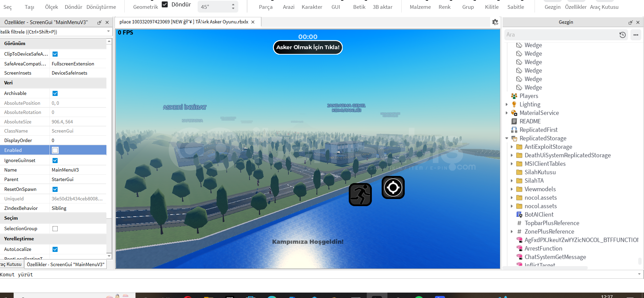Open the properties filter dropdown arrow
This screenshot has height=298, width=644.
(108, 32)
